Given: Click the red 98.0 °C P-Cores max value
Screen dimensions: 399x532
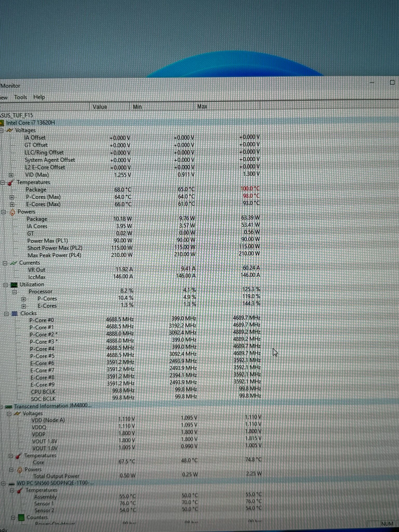Looking at the screenshot, I should tap(251, 196).
